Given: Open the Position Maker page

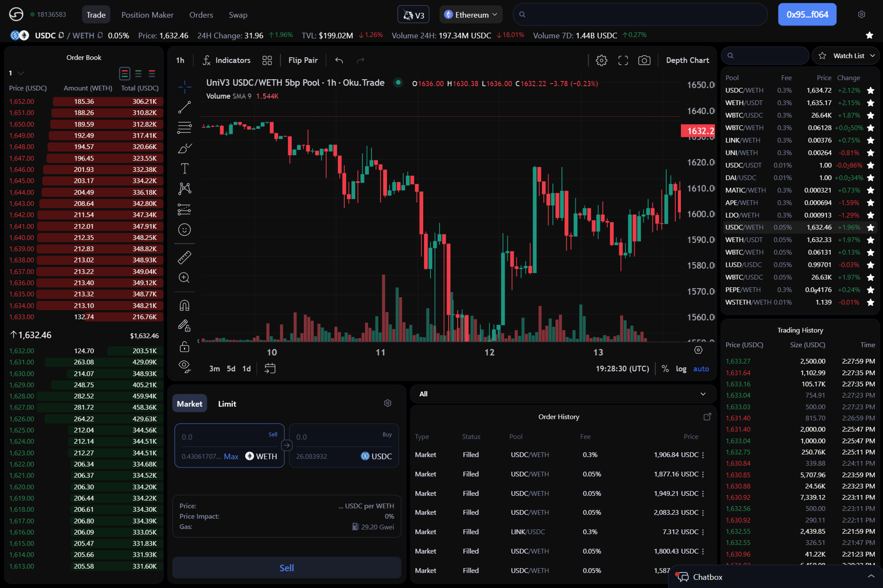Looking at the screenshot, I should pos(147,15).
